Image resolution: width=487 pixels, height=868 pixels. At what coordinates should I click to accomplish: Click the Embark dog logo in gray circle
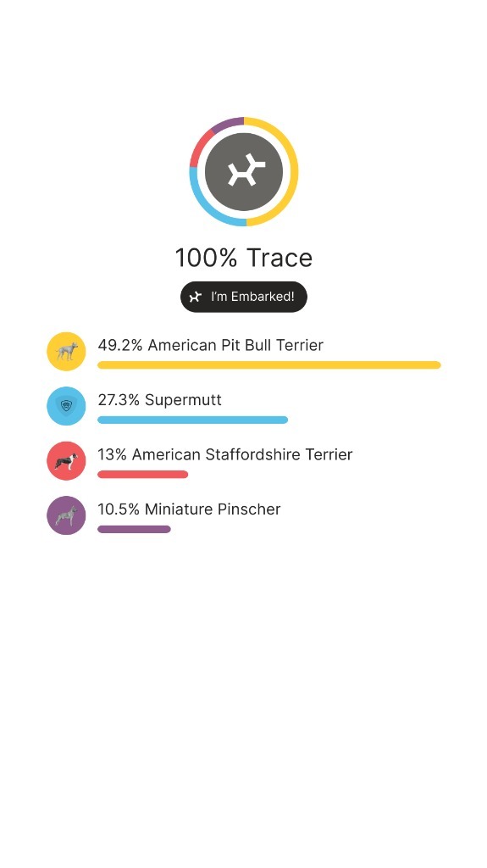pos(244,171)
